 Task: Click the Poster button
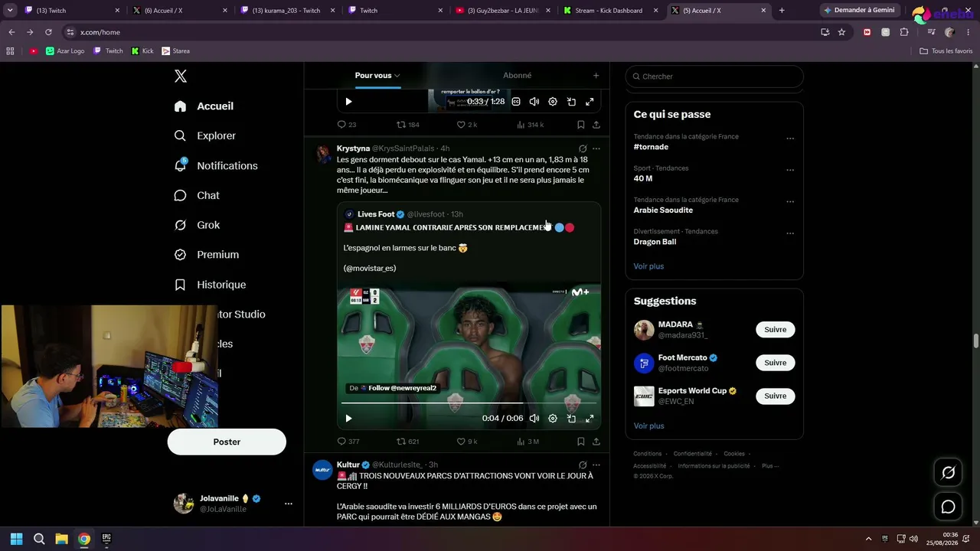coord(227,442)
